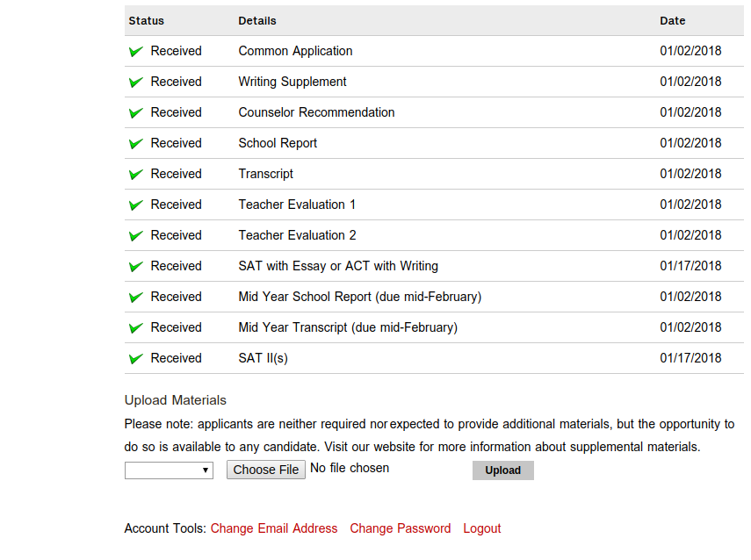Click the Logout link
The height and width of the screenshot is (560, 751).
[482, 528]
